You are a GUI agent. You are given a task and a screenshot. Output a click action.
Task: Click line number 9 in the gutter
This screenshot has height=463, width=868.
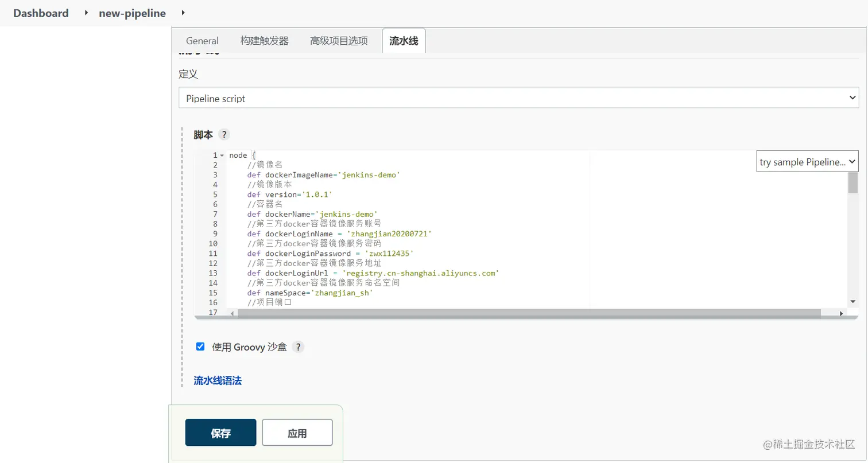[215, 234]
